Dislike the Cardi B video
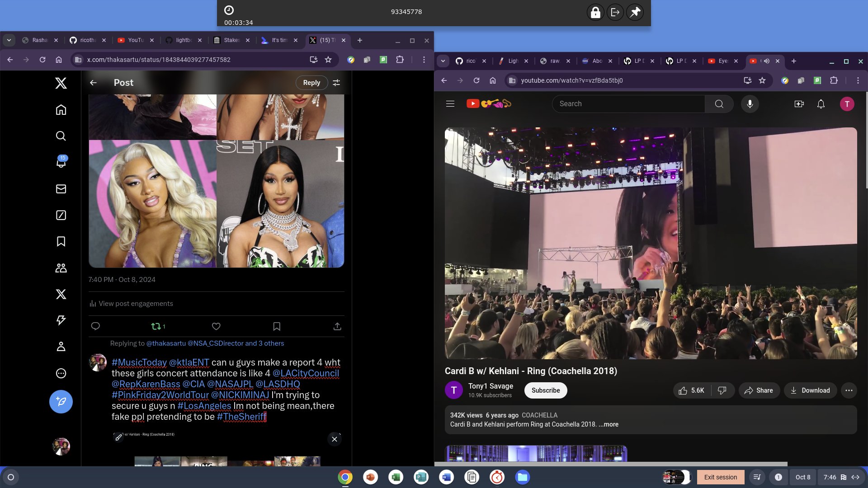The height and width of the screenshot is (488, 868). click(722, 390)
